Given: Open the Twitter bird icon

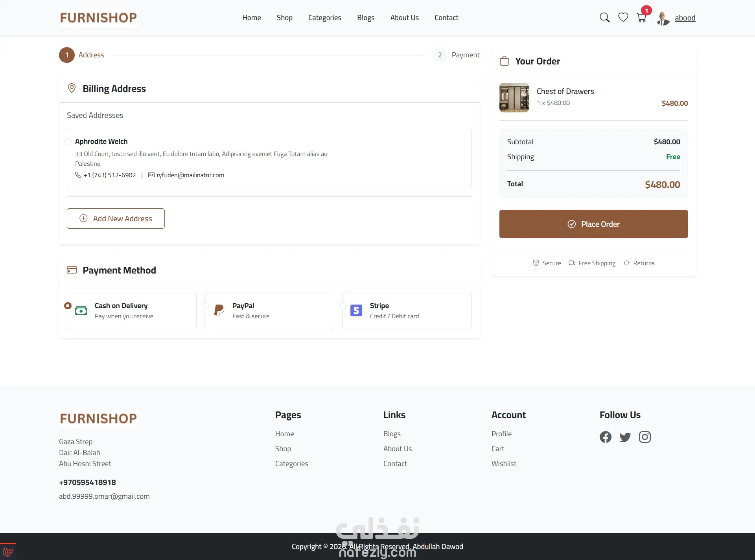Looking at the screenshot, I should [x=625, y=437].
